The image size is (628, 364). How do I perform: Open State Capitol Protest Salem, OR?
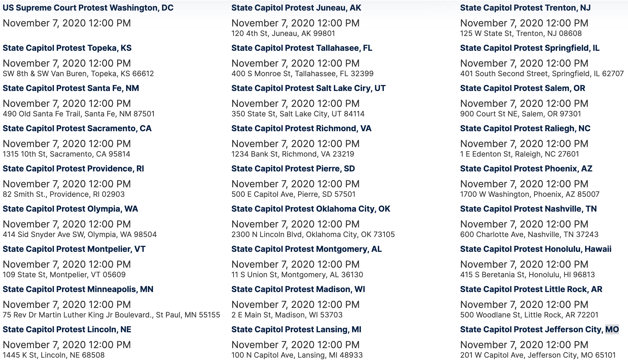522,88
